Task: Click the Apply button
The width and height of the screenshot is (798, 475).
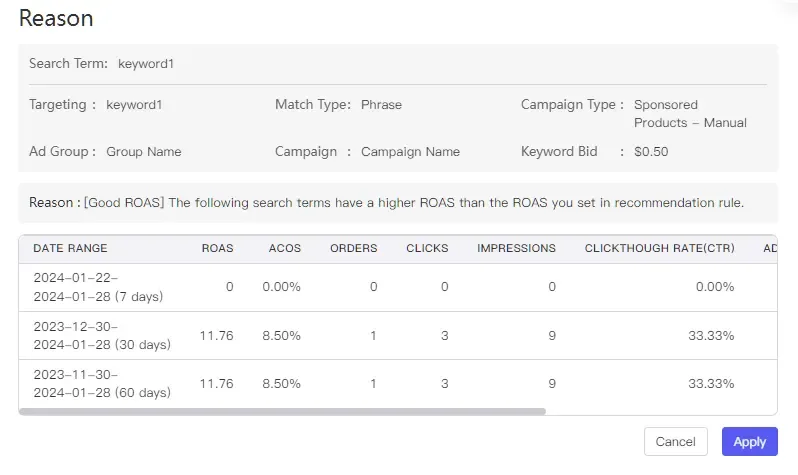Action: pos(749,441)
